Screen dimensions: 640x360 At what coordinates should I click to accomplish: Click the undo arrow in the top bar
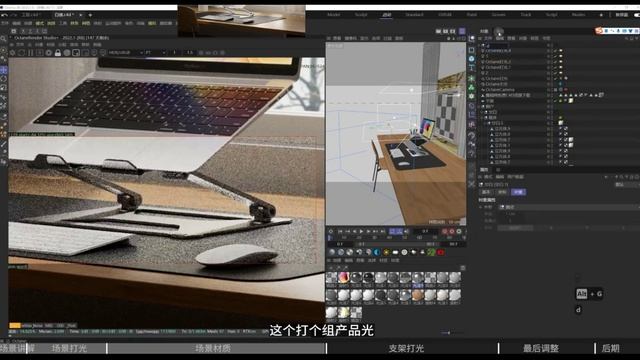pos(4,15)
